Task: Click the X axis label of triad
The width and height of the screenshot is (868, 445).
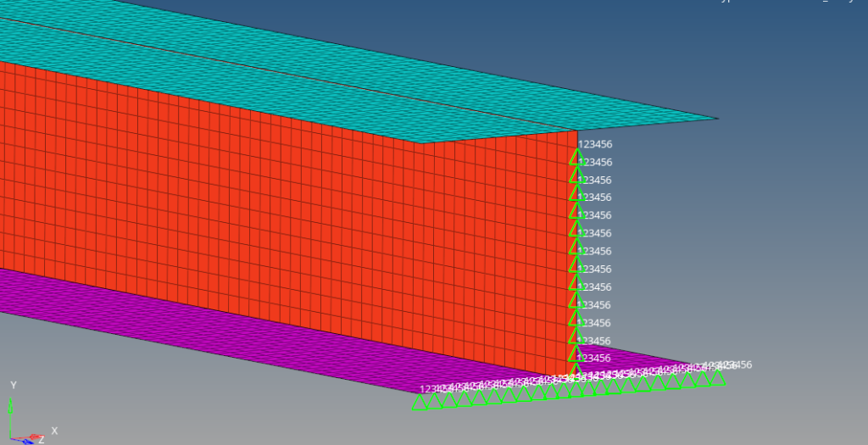Action: pyautogui.click(x=54, y=431)
